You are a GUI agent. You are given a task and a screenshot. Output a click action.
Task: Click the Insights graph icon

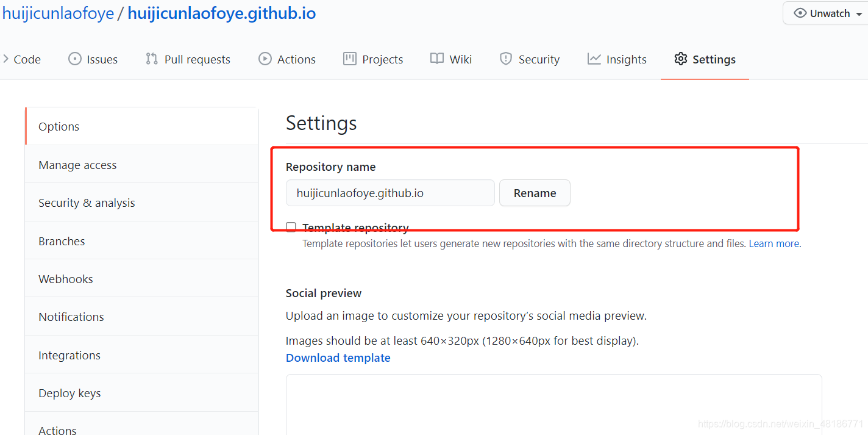click(x=594, y=59)
